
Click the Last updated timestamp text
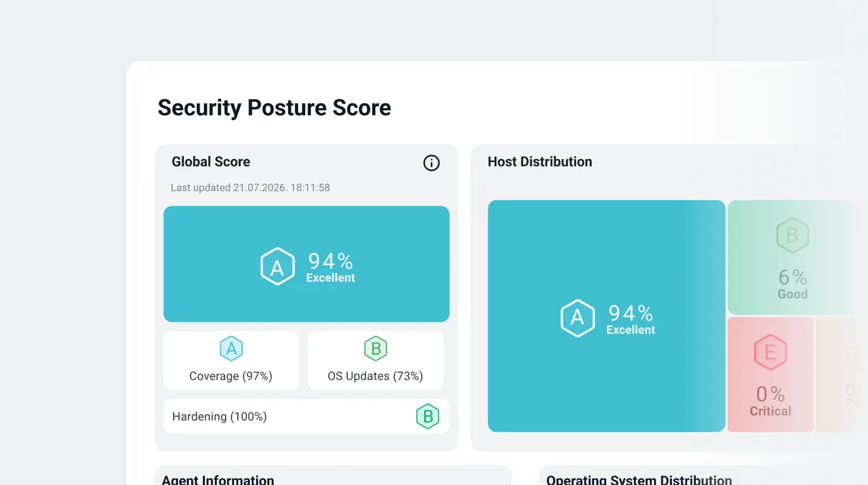click(250, 187)
